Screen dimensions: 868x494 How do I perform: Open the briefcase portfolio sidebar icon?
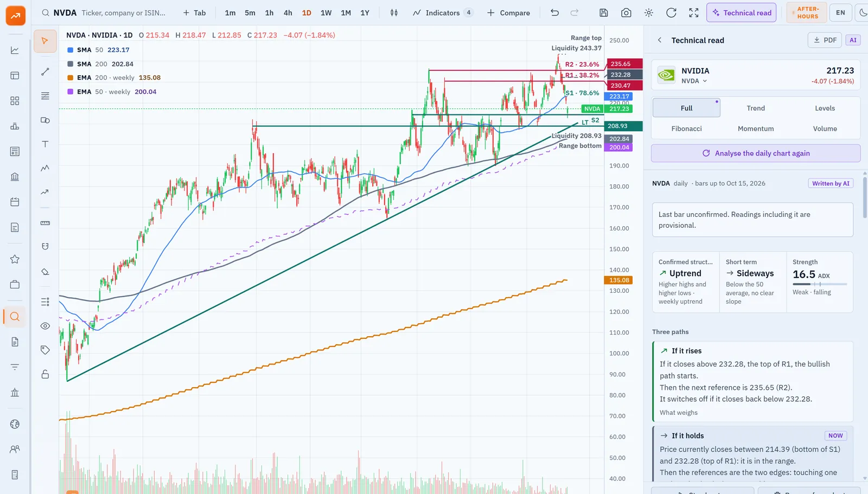15,284
